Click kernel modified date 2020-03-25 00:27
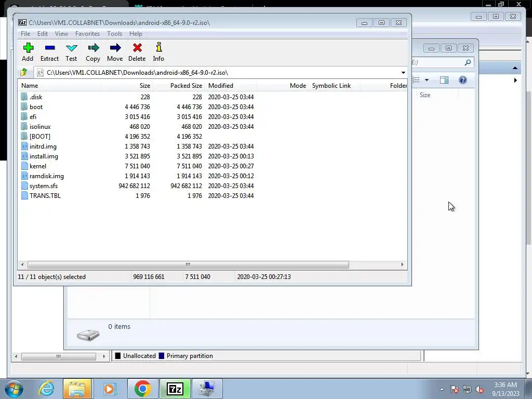The height and width of the screenshot is (399, 532). pyautogui.click(x=231, y=166)
